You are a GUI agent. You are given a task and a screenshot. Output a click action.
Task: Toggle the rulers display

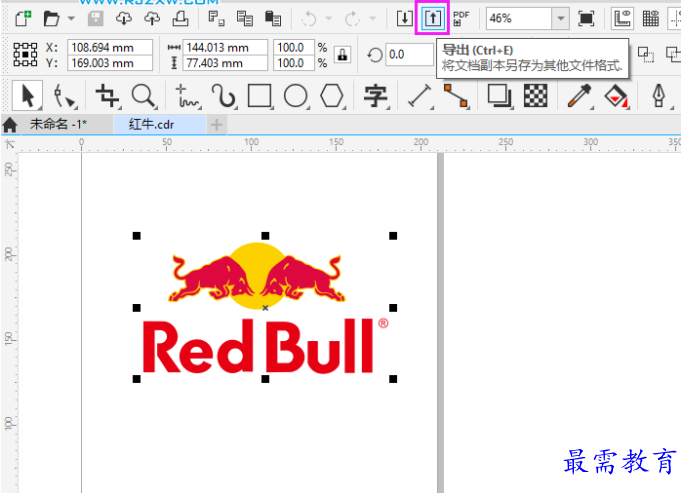(x=623, y=18)
